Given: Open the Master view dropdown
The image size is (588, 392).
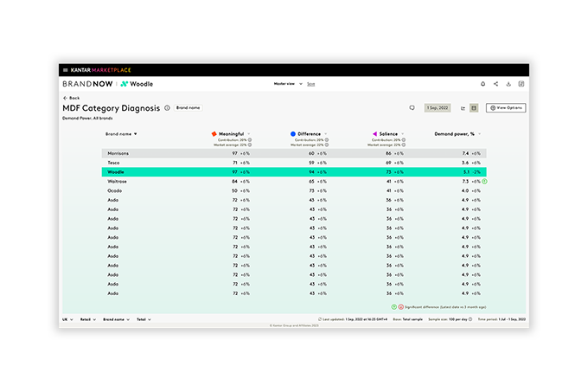Looking at the screenshot, I should [288, 84].
